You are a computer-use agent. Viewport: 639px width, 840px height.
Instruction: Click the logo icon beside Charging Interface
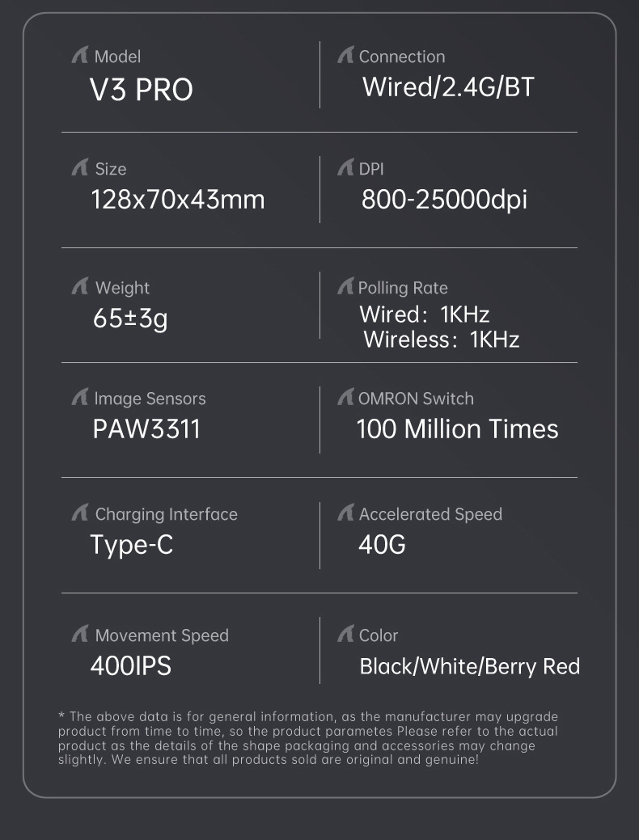tap(80, 513)
